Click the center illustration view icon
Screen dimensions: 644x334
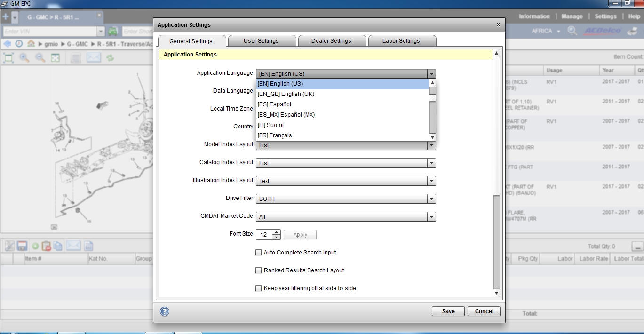pos(56,58)
